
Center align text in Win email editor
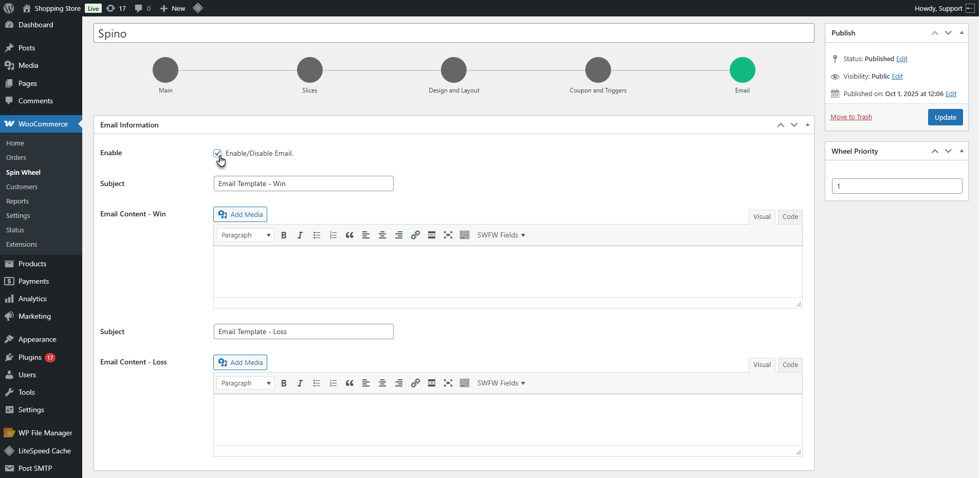[x=382, y=235]
